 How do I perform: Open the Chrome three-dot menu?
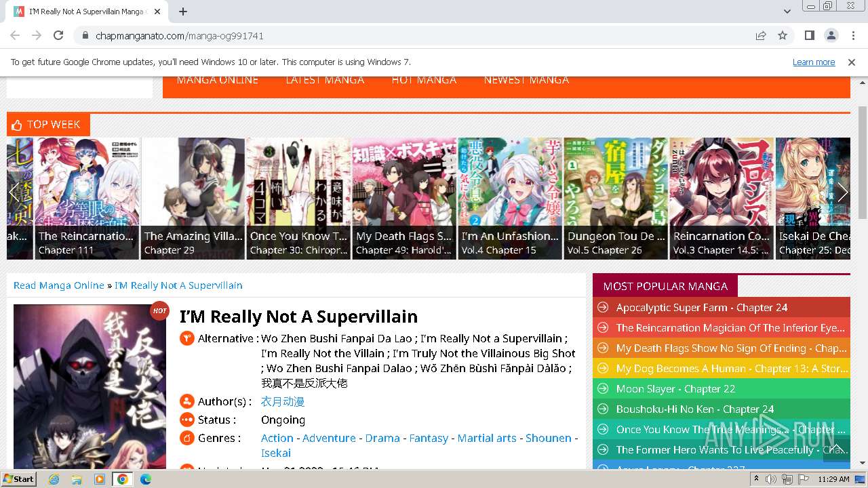[852, 35]
